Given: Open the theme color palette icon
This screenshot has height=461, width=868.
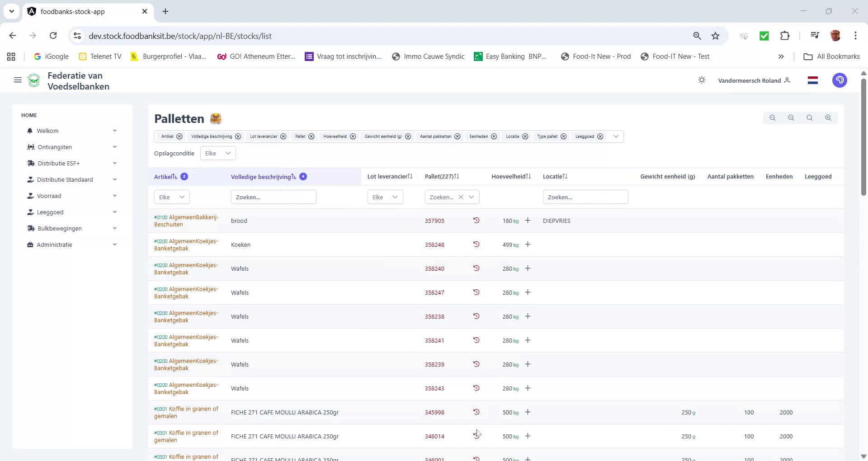Looking at the screenshot, I should pyautogui.click(x=840, y=80).
